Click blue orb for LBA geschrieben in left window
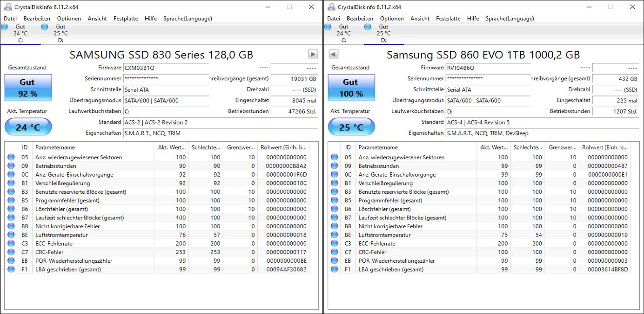The width and height of the screenshot is (644, 314). pyautogui.click(x=11, y=269)
